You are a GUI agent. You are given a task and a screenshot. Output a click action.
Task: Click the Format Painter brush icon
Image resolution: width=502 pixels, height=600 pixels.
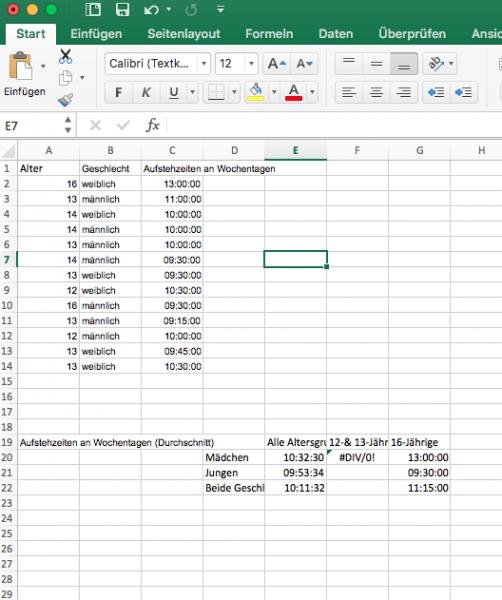[65, 100]
